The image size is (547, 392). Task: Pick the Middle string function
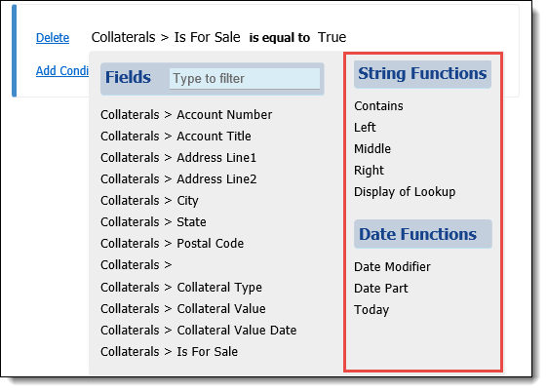pyautogui.click(x=372, y=149)
